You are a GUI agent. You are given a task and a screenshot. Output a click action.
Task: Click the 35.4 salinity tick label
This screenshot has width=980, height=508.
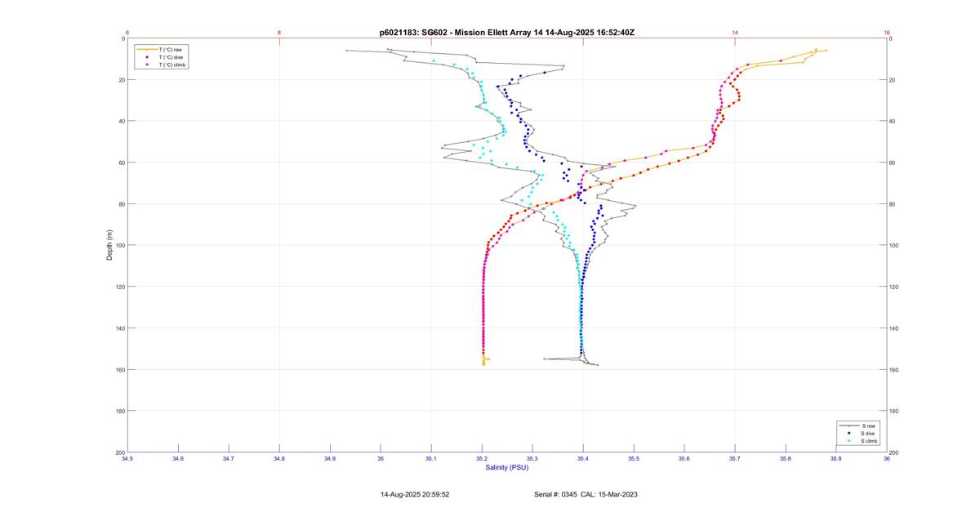(x=583, y=459)
